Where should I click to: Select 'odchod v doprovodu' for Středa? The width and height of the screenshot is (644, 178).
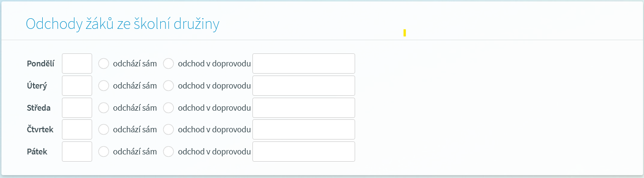(x=168, y=108)
